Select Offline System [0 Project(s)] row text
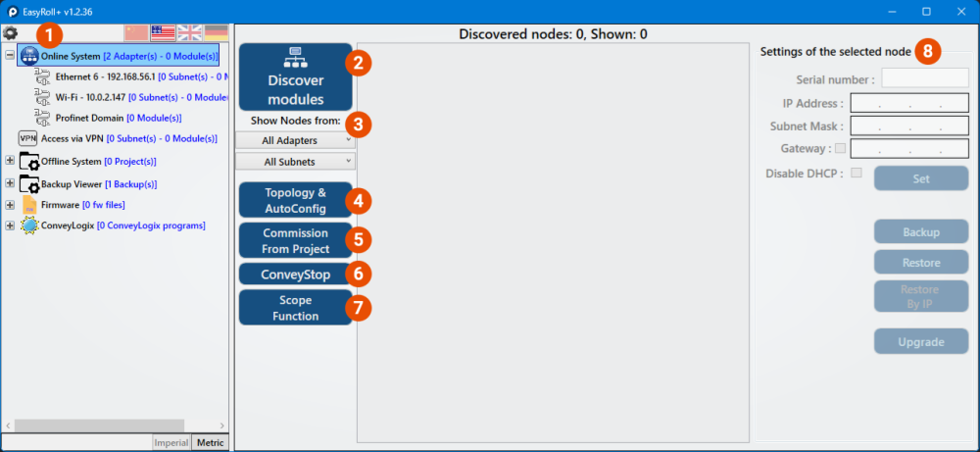Viewport: 980px width, 452px height. click(99, 162)
